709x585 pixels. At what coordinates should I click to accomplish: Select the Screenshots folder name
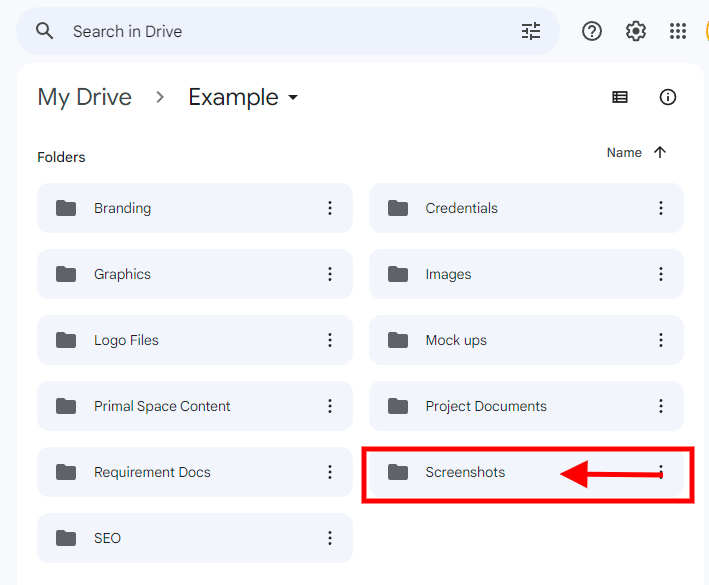pos(465,472)
